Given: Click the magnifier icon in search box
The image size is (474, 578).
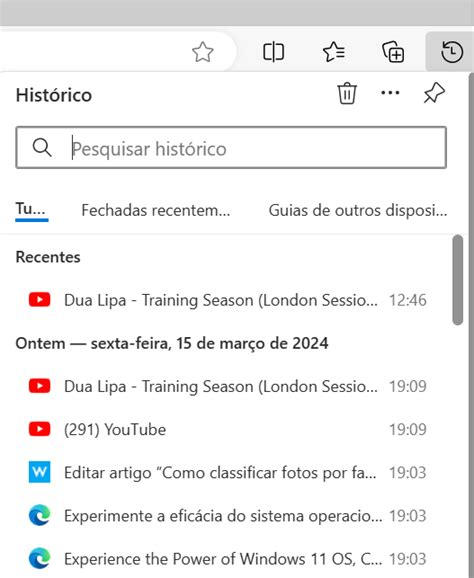Looking at the screenshot, I should [42, 148].
